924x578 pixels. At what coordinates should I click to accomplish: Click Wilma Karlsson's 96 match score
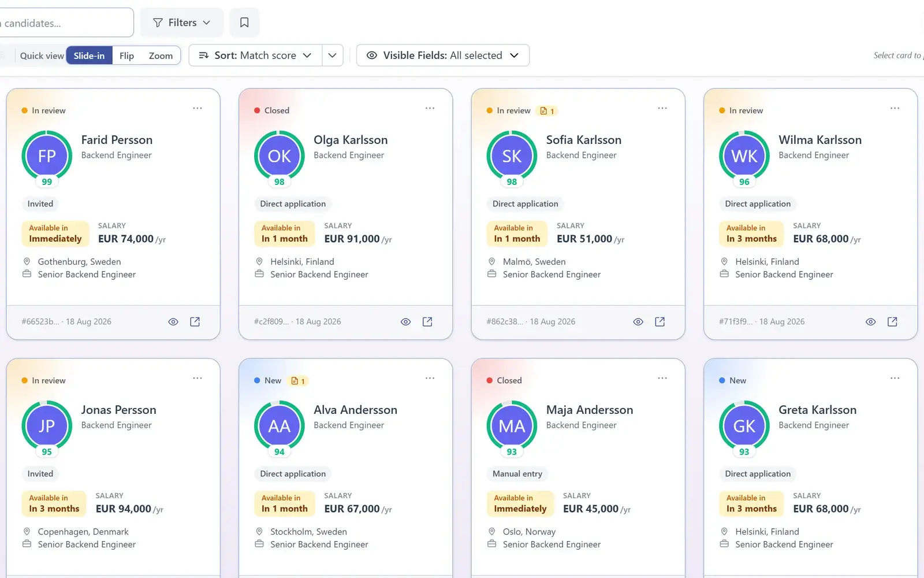coord(744,181)
